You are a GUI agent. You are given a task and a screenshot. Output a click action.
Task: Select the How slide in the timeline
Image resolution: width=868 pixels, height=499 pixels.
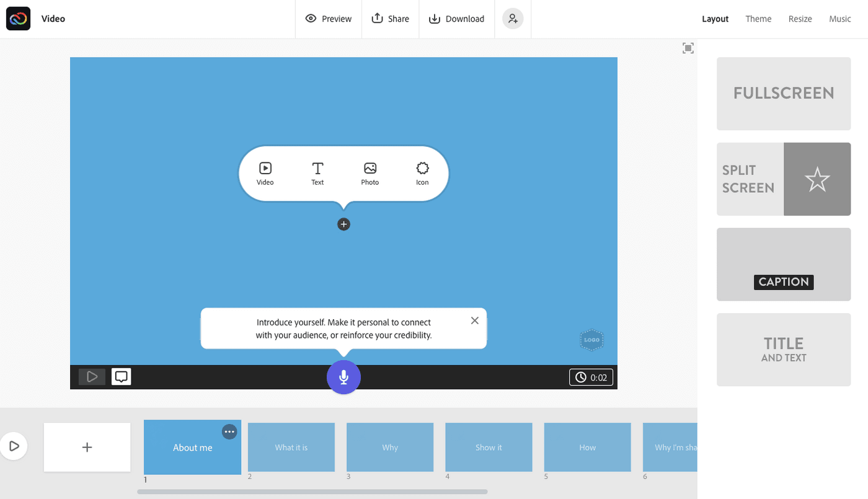[x=587, y=447]
